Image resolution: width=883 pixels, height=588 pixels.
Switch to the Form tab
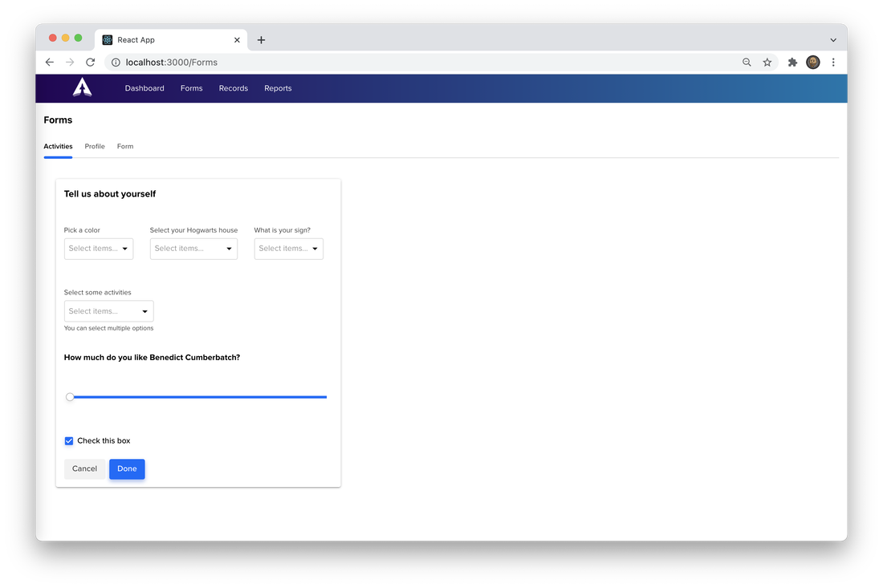[125, 146]
